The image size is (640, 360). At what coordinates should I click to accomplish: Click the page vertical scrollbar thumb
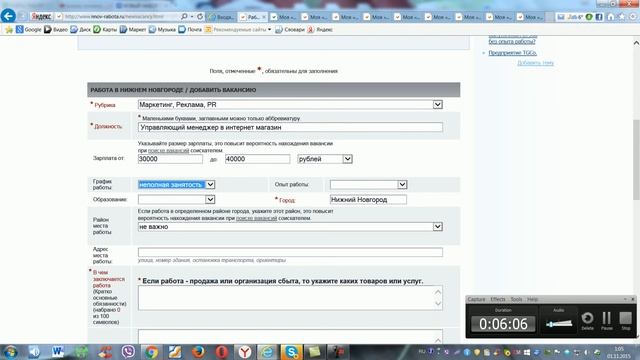click(636, 159)
